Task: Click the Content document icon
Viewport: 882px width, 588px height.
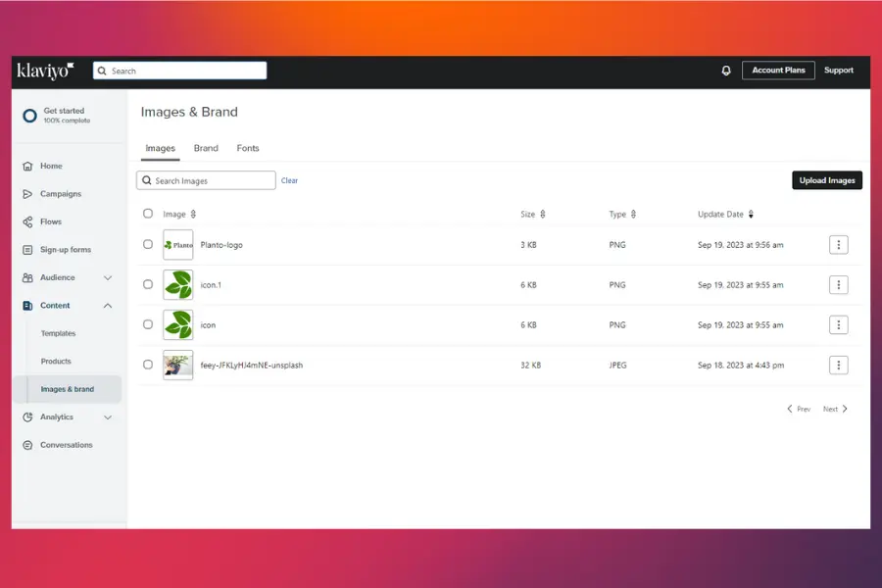Action: pos(27,306)
